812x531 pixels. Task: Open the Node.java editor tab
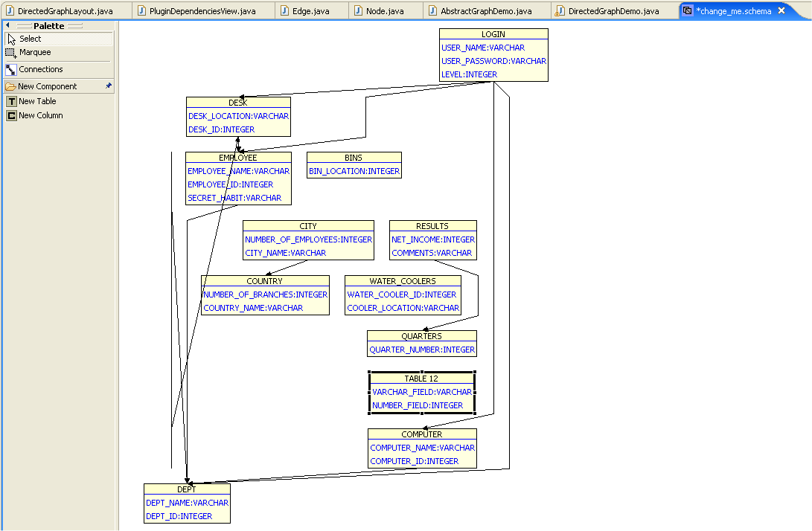click(x=385, y=11)
